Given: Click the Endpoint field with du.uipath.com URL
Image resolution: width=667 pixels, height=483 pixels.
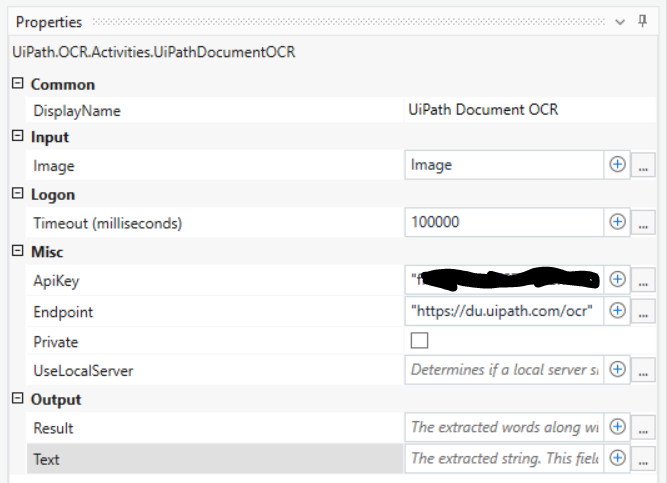Looking at the screenshot, I should pos(504,311).
